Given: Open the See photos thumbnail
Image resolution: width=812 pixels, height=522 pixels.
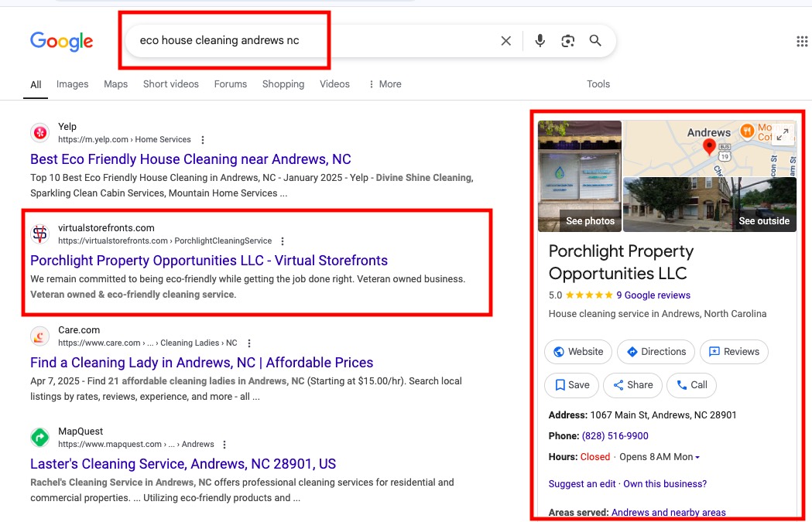Looking at the screenshot, I should 580,176.
